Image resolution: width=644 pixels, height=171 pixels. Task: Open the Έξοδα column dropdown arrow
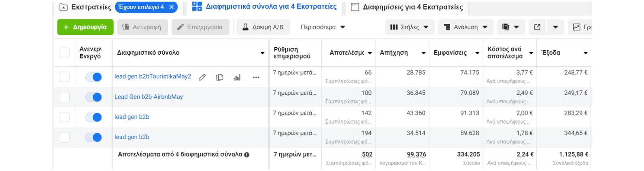point(585,53)
